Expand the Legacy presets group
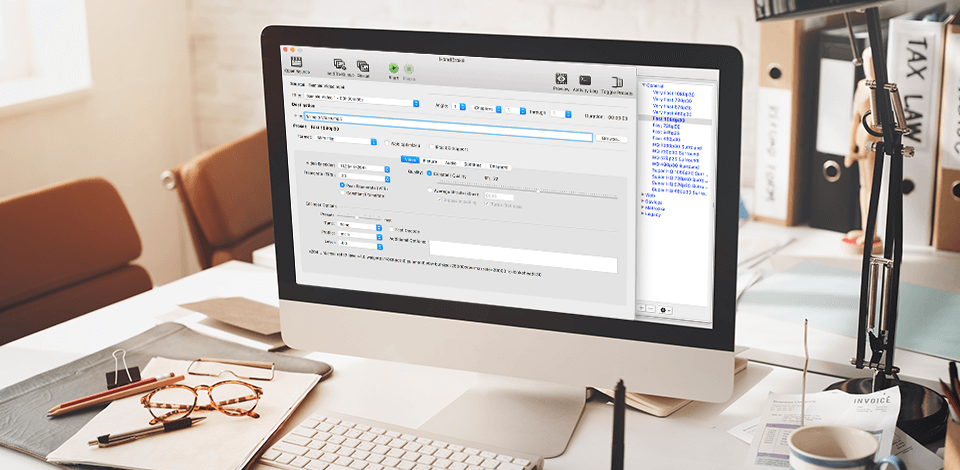 tap(643, 215)
